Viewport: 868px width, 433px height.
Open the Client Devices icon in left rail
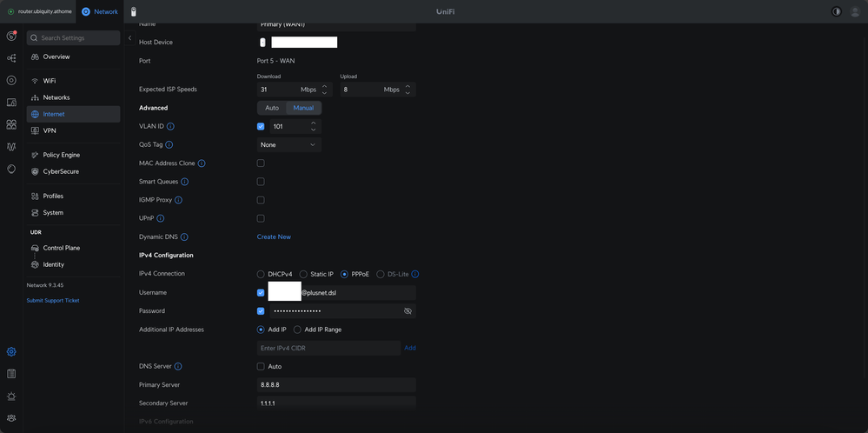click(11, 103)
